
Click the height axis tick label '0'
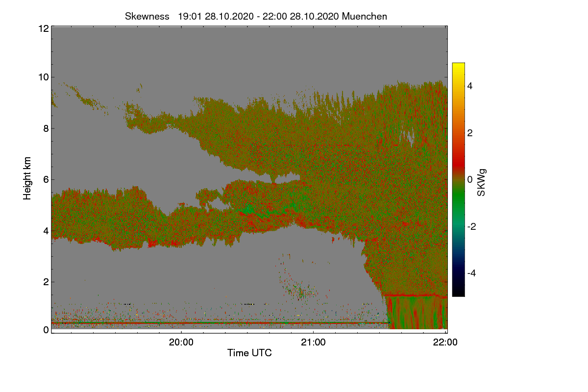click(46, 330)
